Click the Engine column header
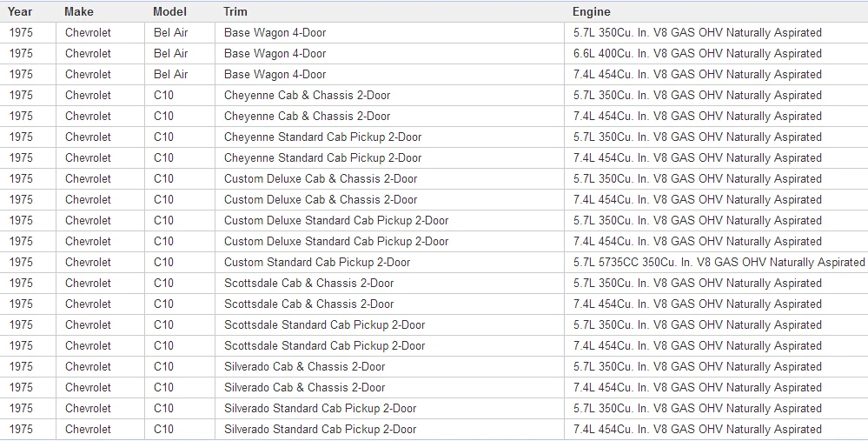 point(716,11)
